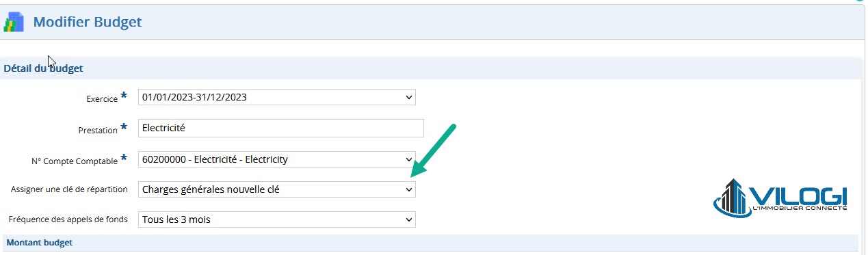
Task: Select the Montant budget section header
Action: tap(40, 243)
